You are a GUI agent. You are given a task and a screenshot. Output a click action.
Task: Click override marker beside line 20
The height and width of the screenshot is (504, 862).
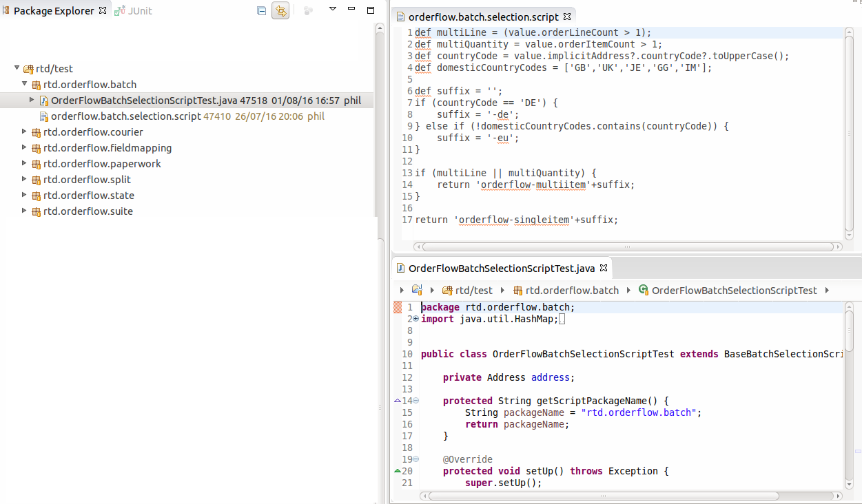[398, 471]
